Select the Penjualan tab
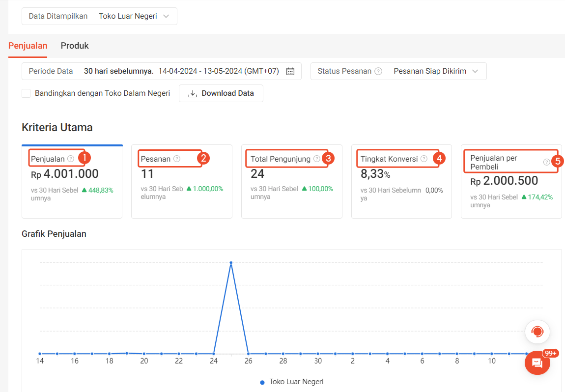Viewport: 565px width, 392px height. click(x=28, y=45)
